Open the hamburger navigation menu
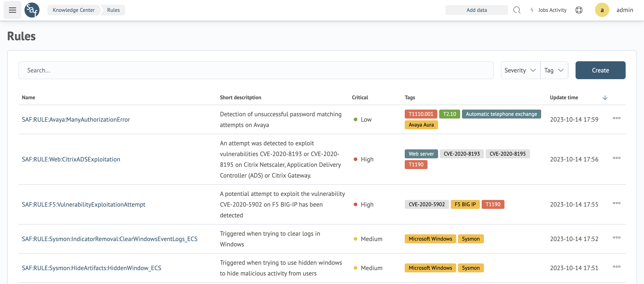 tap(12, 10)
